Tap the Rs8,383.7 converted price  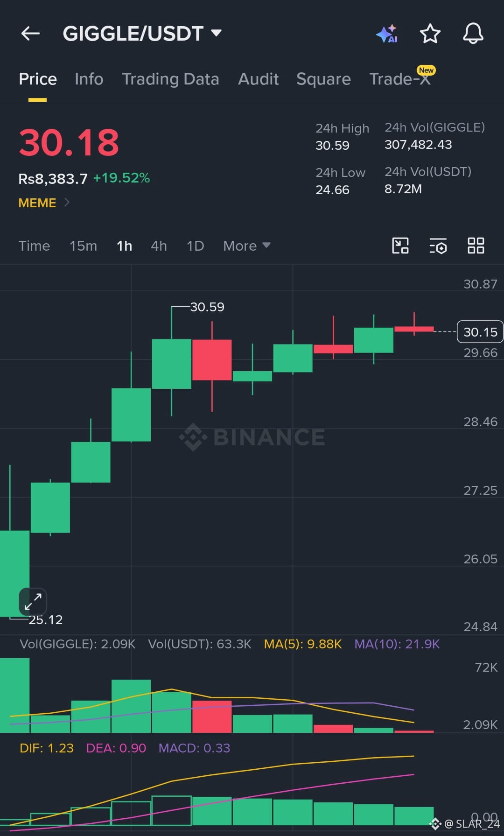(53, 179)
